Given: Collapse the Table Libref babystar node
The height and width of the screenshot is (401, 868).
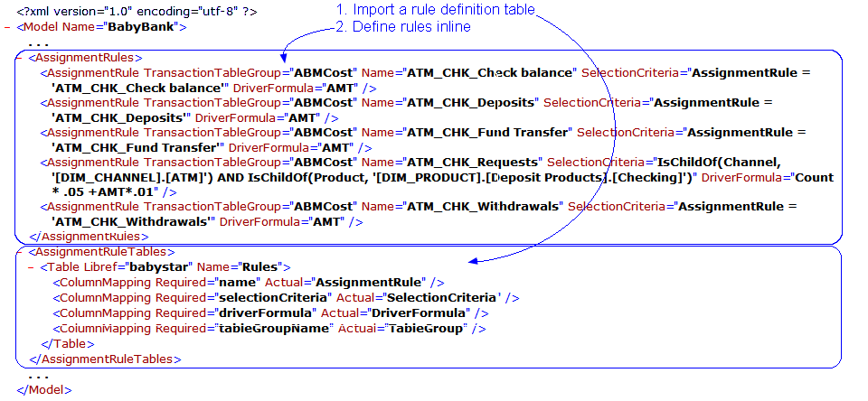Looking at the screenshot, I should click(33, 267).
